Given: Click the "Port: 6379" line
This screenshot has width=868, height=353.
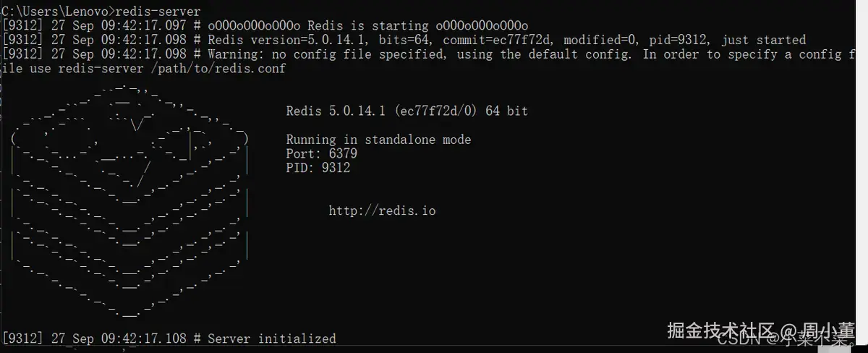Looking at the screenshot, I should click(x=321, y=154).
